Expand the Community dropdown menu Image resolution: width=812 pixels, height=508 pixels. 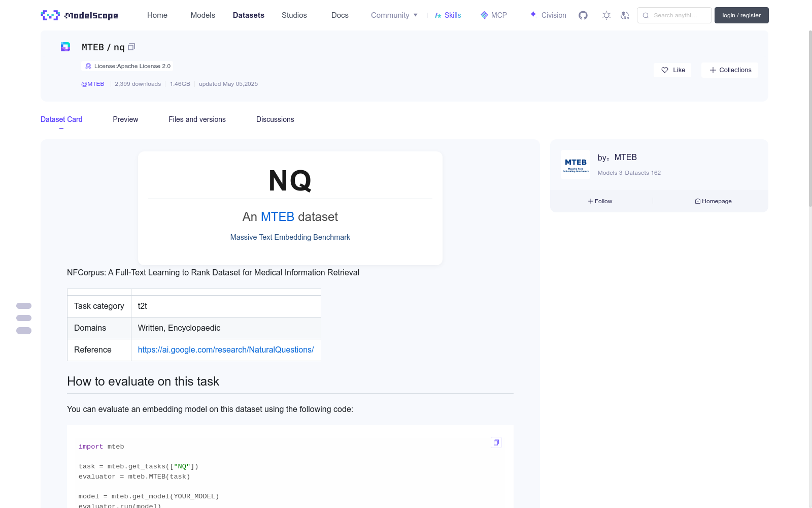pyautogui.click(x=394, y=15)
